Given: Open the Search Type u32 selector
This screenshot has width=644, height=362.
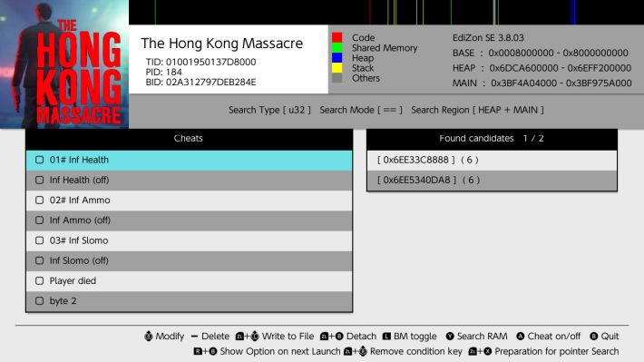Looking at the screenshot, I should pos(269,110).
